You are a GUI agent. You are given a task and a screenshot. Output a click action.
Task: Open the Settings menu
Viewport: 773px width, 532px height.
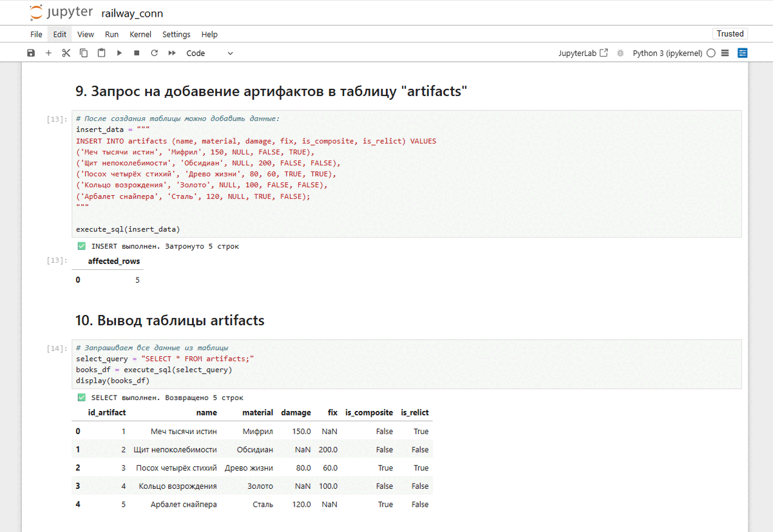pyautogui.click(x=177, y=35)
